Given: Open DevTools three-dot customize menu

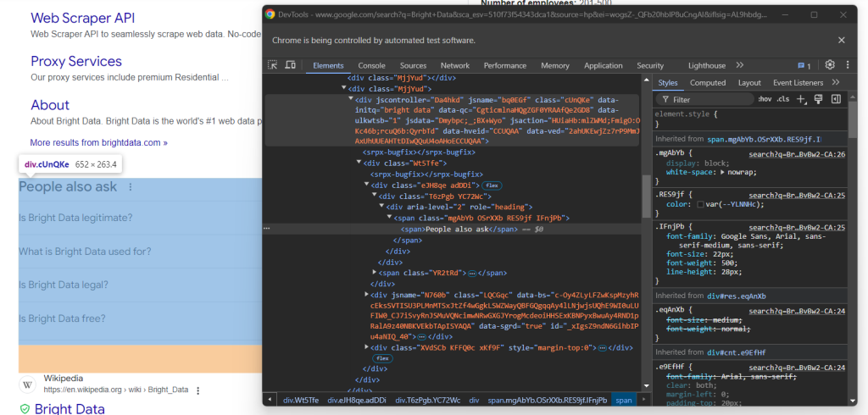Looking at the screenshot, I should coord(848,64).
